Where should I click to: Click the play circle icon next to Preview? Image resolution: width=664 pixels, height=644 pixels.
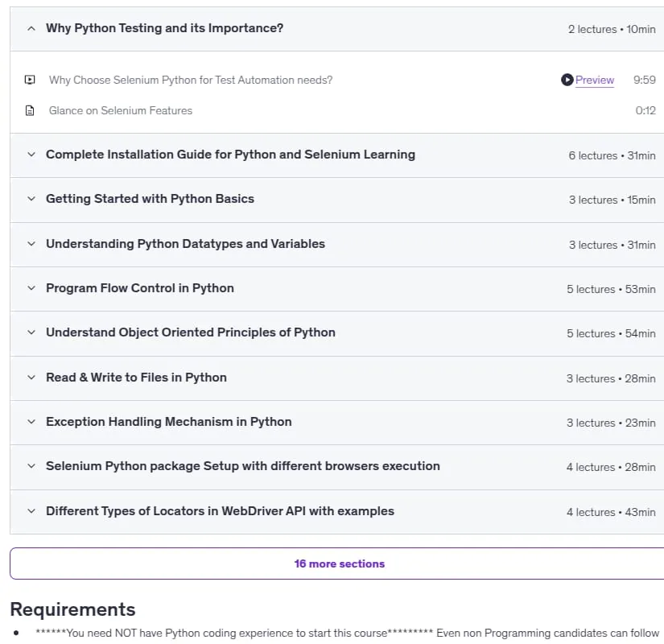pos(567,80)
